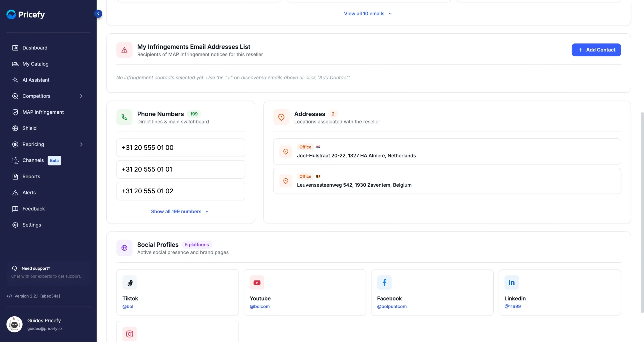Click the Dashboard chart icon

(15, 48)
